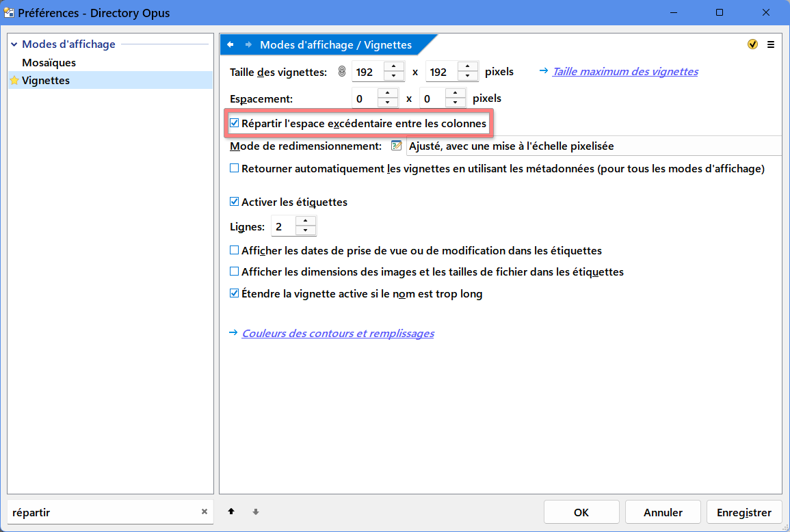Viewport: 790px width, 532px height.
Task: Click the forward arrow in the header
Action: [248, 45]
